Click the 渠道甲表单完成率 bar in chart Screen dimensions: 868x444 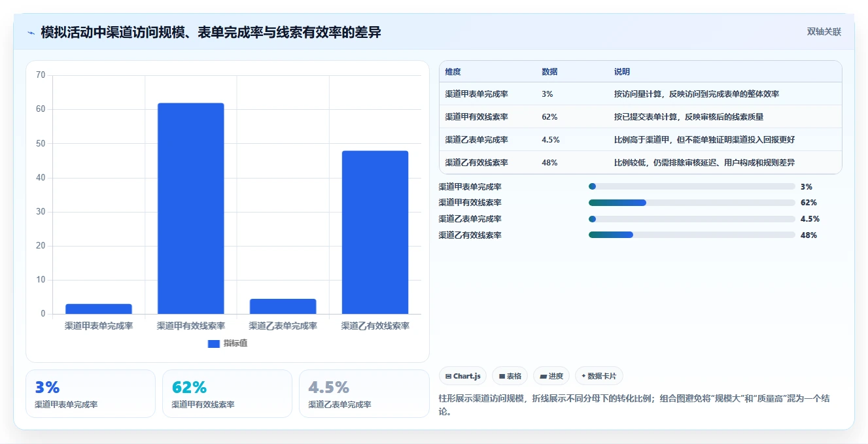pos(99,309)
